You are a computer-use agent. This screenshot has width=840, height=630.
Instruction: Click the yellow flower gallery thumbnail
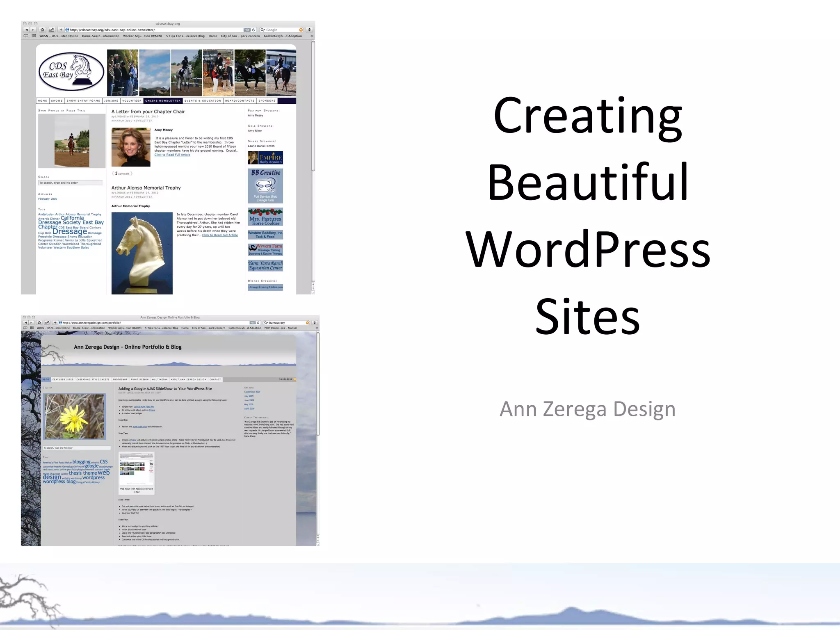click(74, 416)
